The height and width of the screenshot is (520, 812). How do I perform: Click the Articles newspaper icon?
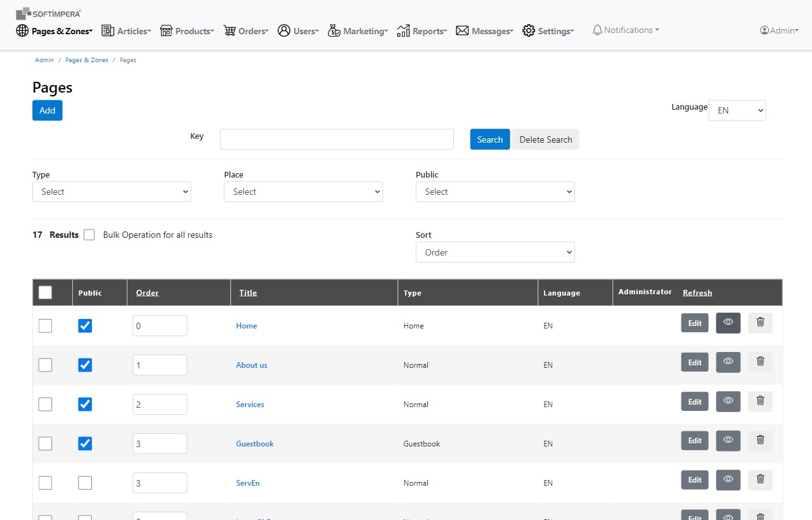(108, 30)
